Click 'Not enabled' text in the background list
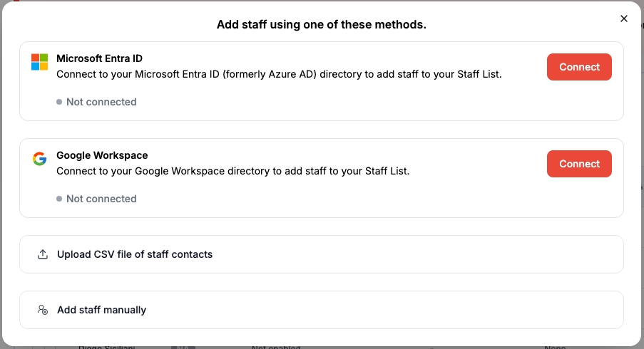Image resolution: width=644 pixels, height=349 pixels. [275, 347]
